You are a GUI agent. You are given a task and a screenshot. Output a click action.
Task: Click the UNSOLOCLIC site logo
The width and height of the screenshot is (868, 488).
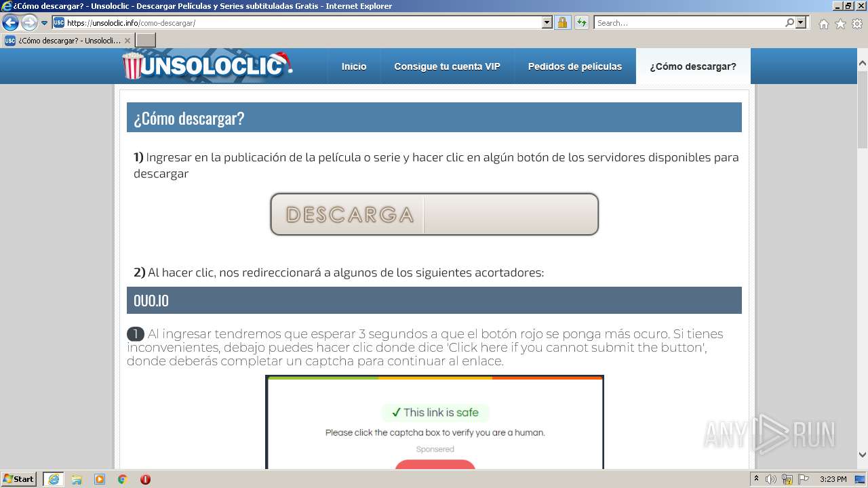click(x=208, y=66)
